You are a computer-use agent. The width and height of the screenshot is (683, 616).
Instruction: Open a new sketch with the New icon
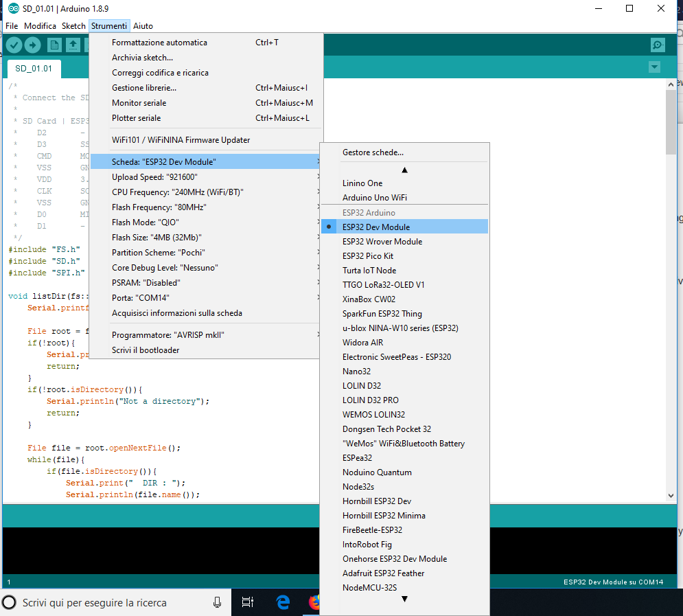pos(54,45)
